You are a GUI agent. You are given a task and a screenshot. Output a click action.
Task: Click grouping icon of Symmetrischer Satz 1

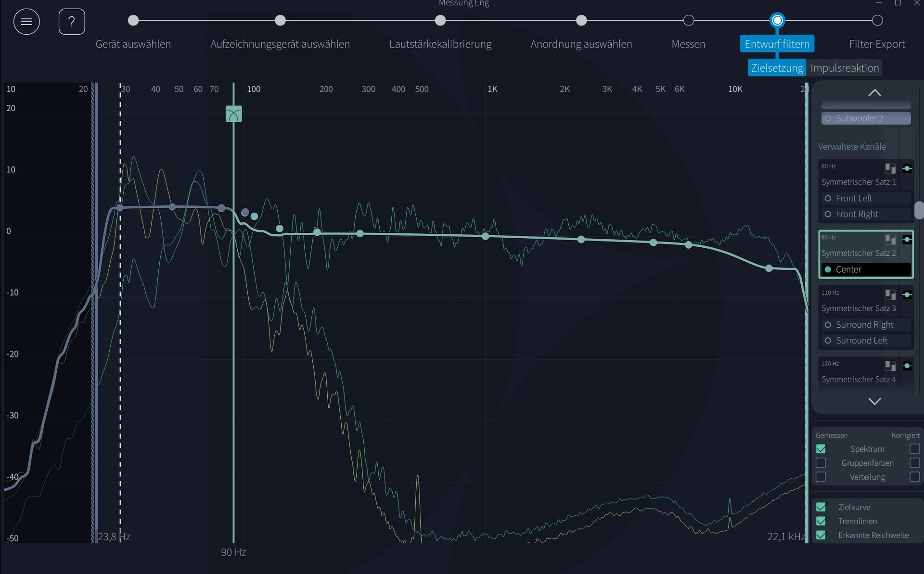890,168
